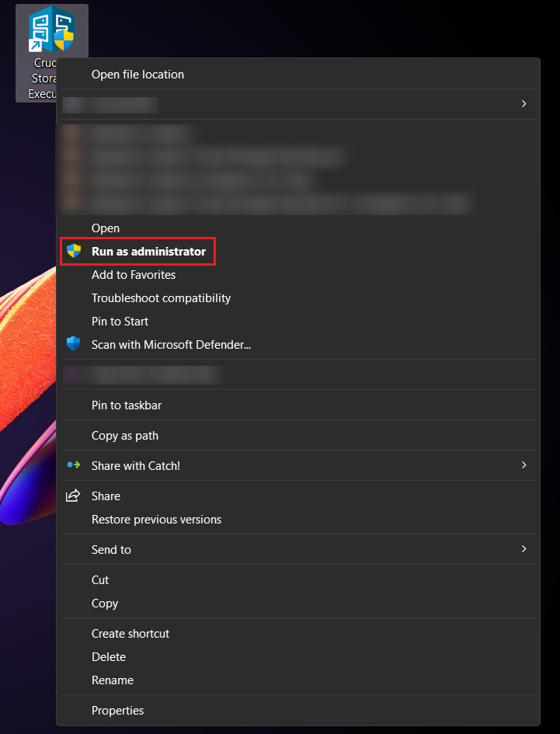Select Pin to Start
Image resolution: width=560 pixels, height=734 pixels.
click(297, 322)
